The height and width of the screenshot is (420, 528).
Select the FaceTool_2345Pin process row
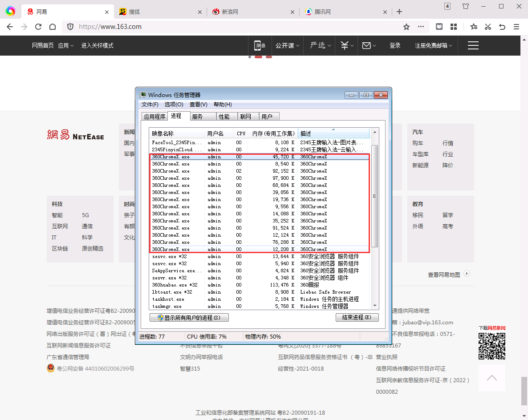(259, 142)
